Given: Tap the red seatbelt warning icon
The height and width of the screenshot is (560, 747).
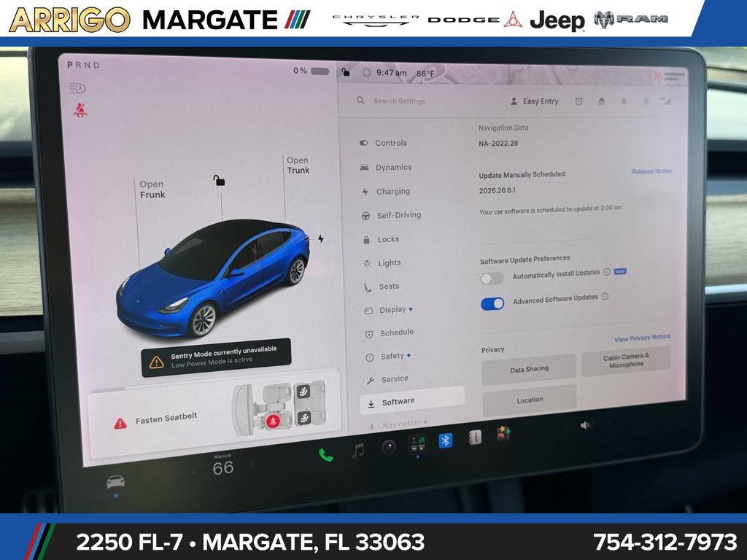Looking at the screenshot, I should (80, 111).
